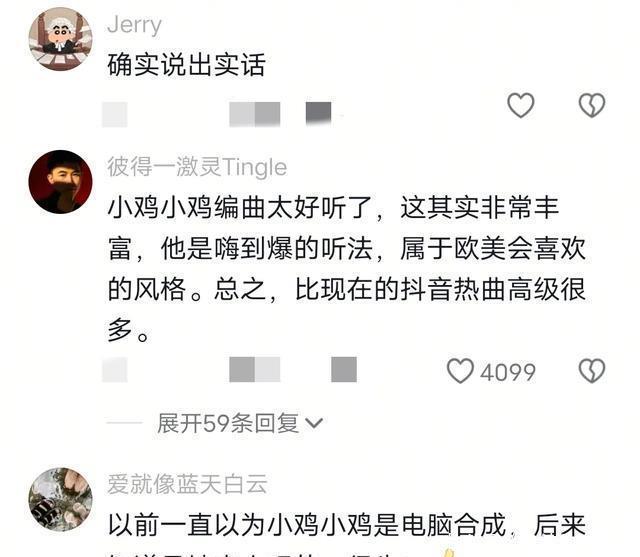Open Jerry's cartoon profile avatar

tap(60, 39)
